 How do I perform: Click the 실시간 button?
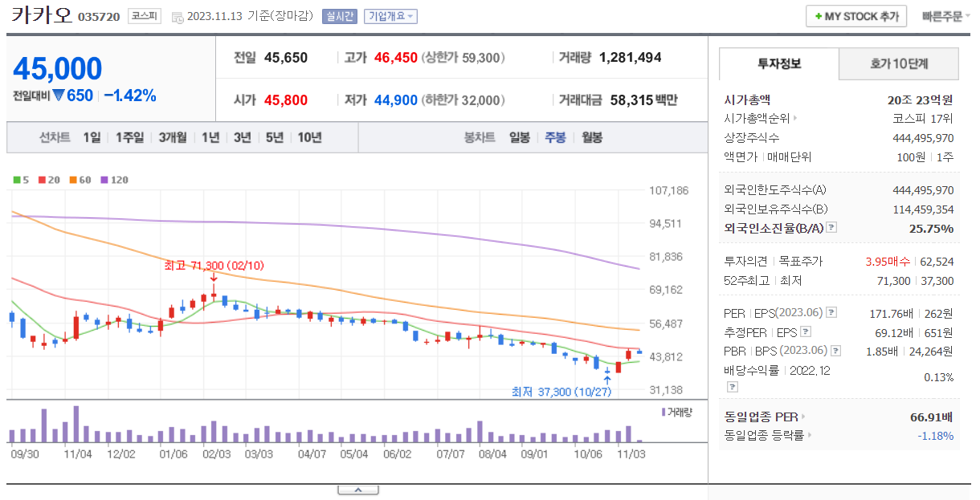tap(339, 16)
